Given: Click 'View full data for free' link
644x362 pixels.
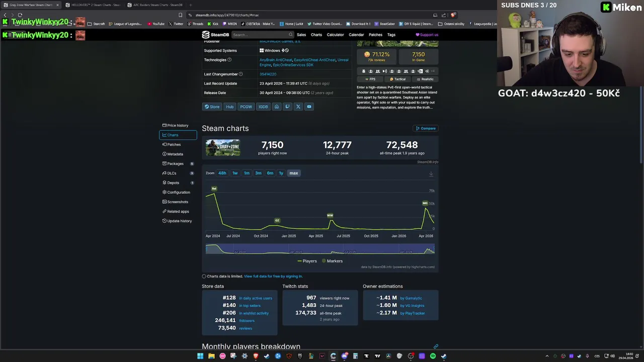Looking at the screenshot, I should click(273, 276).
